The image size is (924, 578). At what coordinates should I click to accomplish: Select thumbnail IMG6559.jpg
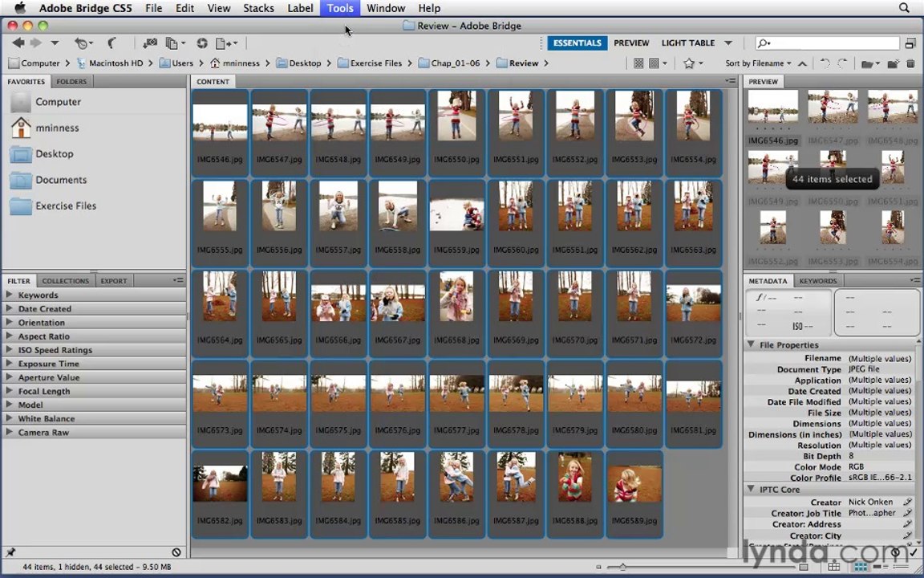456,223
